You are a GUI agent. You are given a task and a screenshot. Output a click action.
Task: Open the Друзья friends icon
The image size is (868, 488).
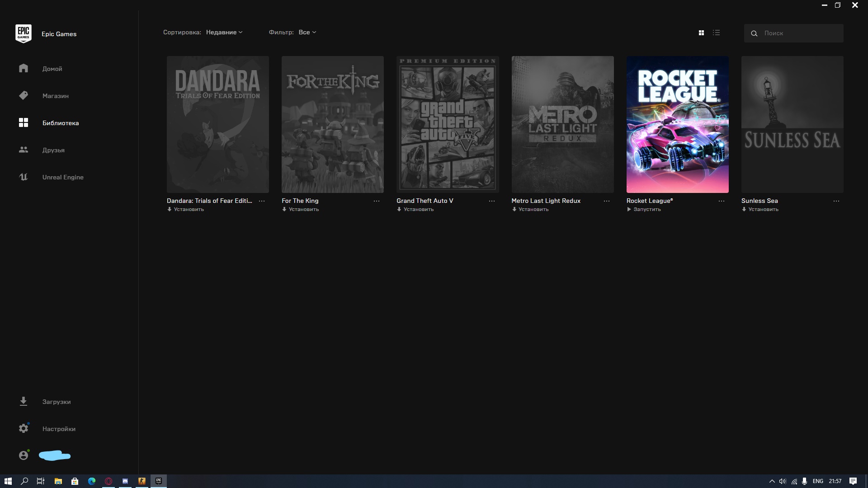tap(24, 150)
